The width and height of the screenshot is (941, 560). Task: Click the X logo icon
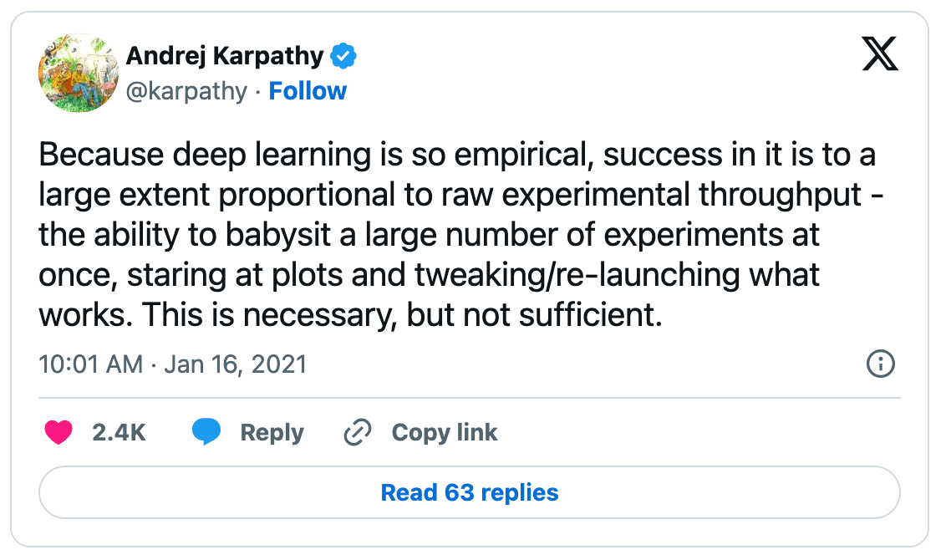pos(879,56)
